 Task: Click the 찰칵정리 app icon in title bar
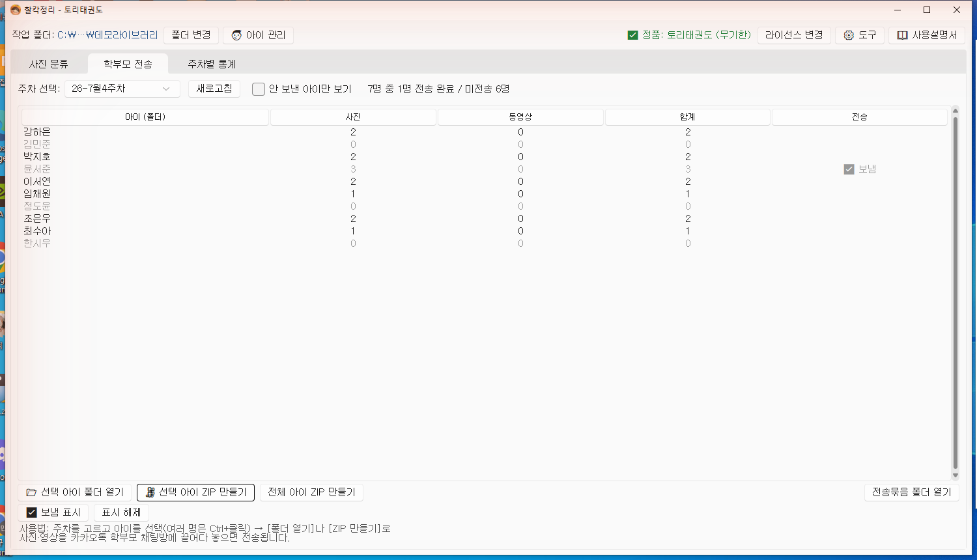[x=15, y=10]
